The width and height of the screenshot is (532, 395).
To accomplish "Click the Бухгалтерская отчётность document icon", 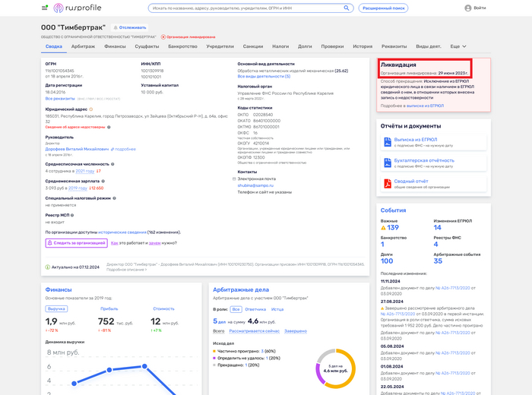I will [x=387, y=163].
